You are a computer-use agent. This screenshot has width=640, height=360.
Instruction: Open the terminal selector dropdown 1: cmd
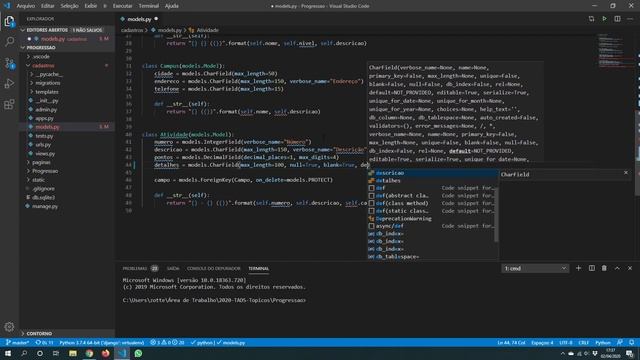[x=535, y=268]
